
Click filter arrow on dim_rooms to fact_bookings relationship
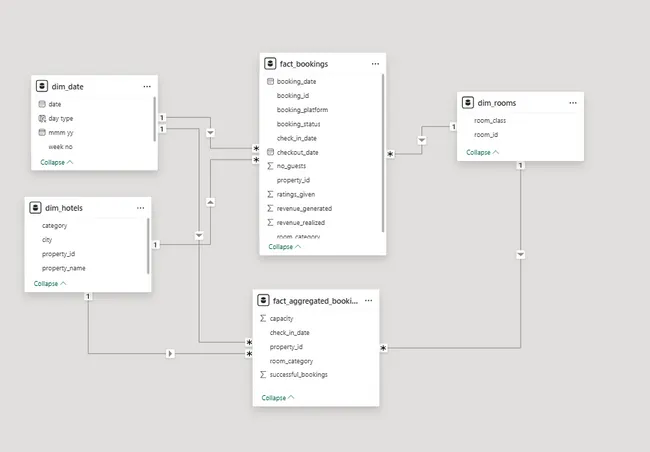point(422,140)
